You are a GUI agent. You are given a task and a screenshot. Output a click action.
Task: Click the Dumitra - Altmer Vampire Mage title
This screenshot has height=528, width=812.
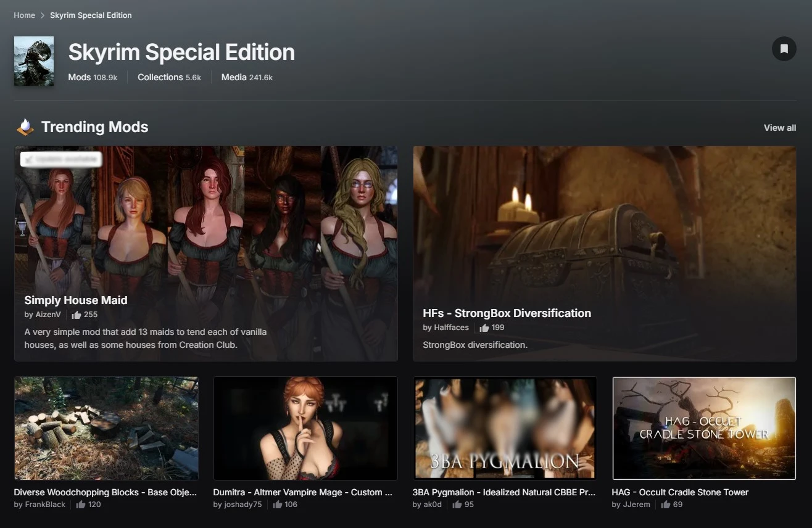pos(303,492)
